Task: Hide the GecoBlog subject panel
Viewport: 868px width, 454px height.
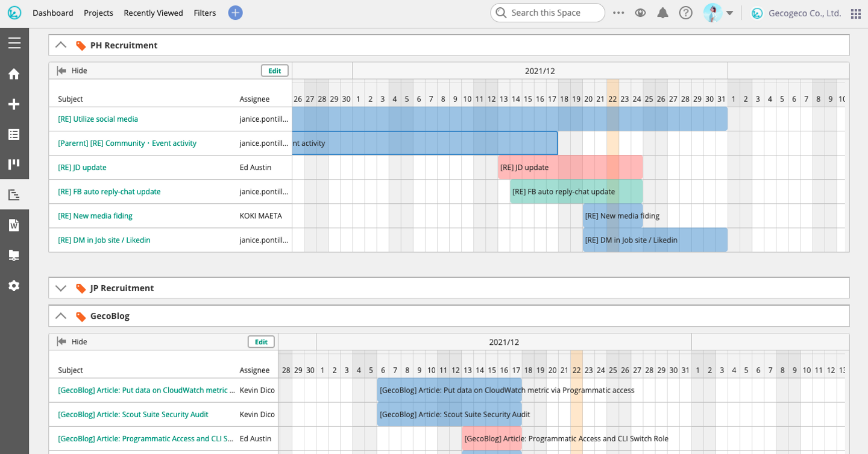Action: 72,342
